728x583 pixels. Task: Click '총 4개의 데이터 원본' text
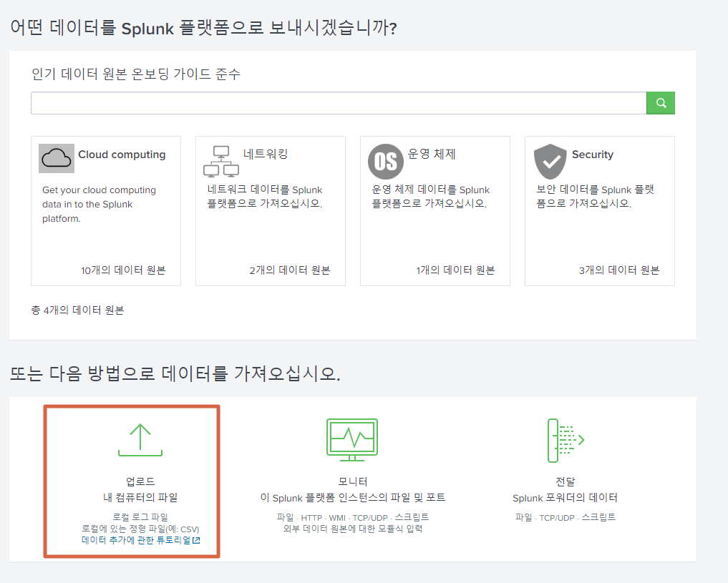click(77, 310)
